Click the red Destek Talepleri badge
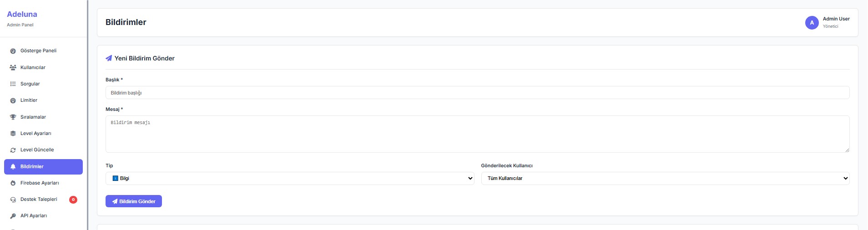 [x=73, y=200]
